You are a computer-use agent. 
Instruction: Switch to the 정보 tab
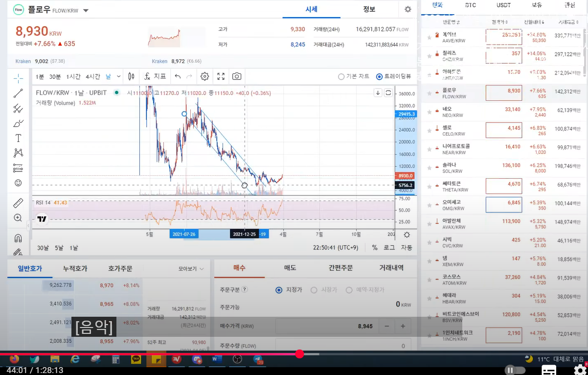[369, 9]
